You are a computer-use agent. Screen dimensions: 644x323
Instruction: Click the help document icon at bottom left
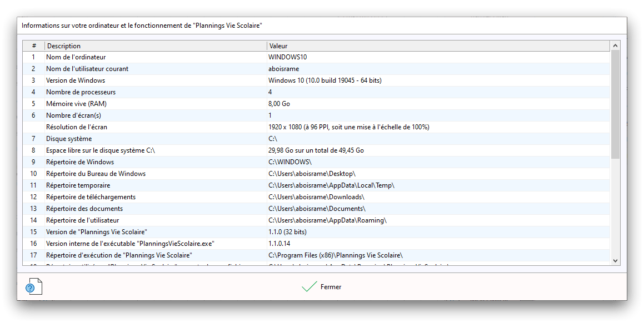[x=33, y=287]
